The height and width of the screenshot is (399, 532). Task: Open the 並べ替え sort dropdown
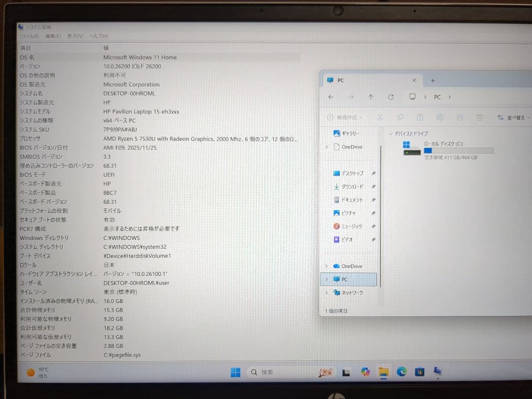coord(513,118)
